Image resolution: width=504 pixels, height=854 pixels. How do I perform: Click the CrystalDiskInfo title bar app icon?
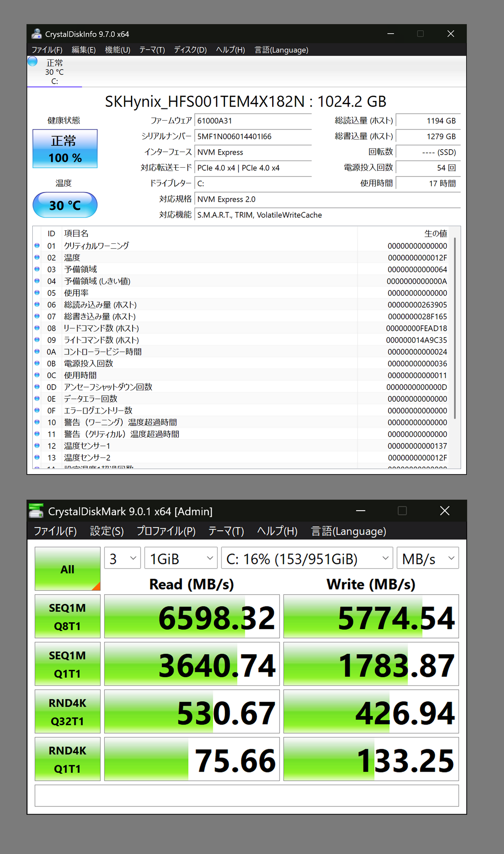pos(37,34)
